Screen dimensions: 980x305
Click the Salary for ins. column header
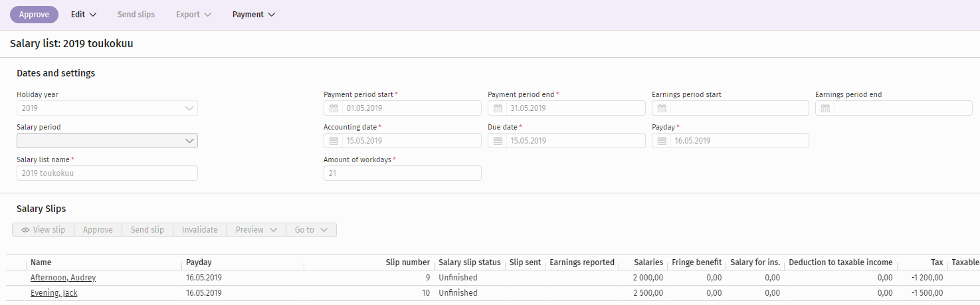[x=755, y=262]
